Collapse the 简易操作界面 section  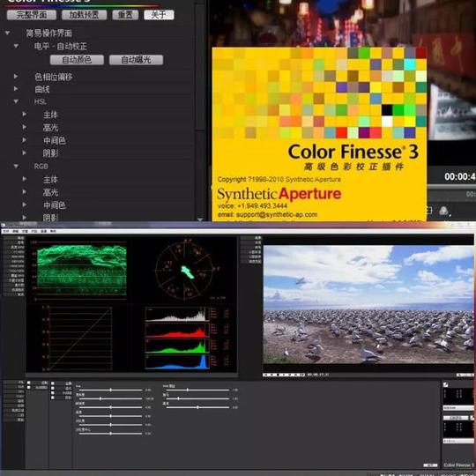point(7,33)
